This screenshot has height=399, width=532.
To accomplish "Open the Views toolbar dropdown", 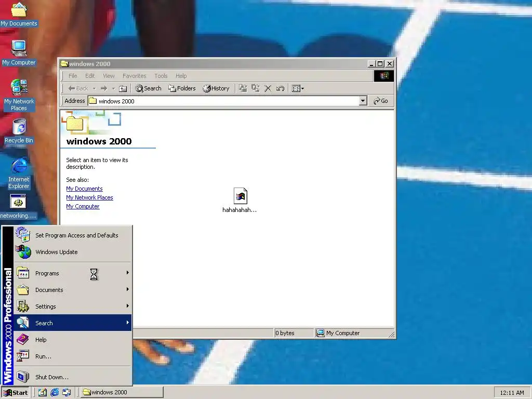I will click(x=298, y=88).
